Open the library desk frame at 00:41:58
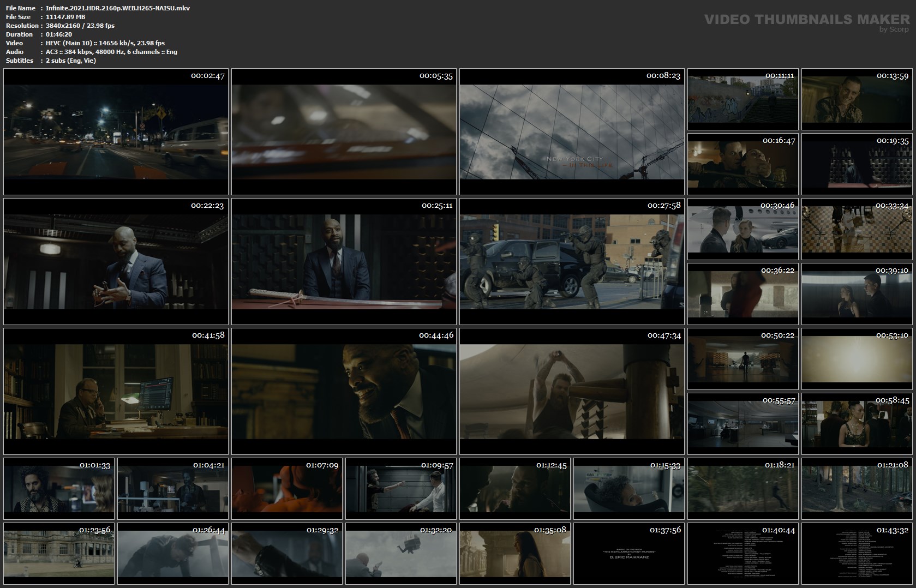Viewport: 916px width, 588px height. pos(116,392)
